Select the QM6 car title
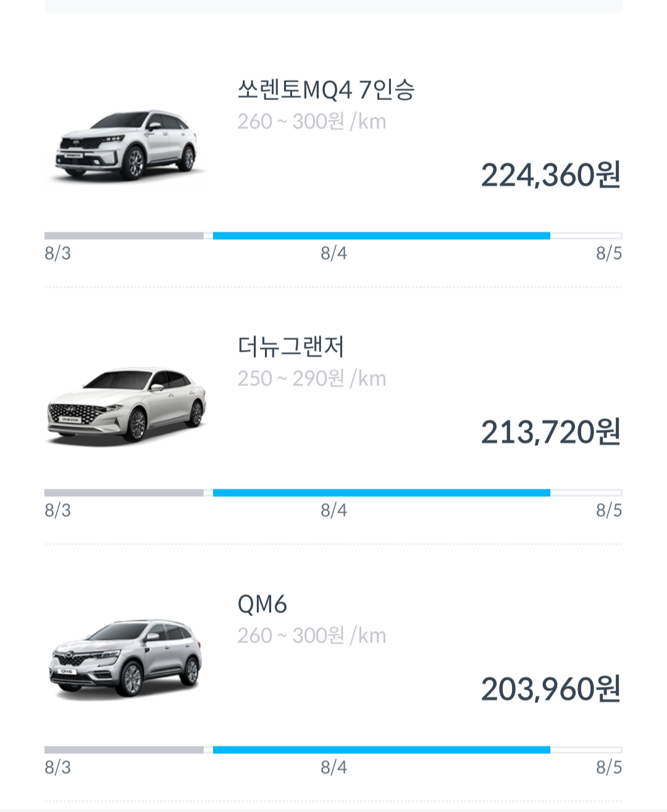This screenshot has width=667, height=812. tap(262, 604)
